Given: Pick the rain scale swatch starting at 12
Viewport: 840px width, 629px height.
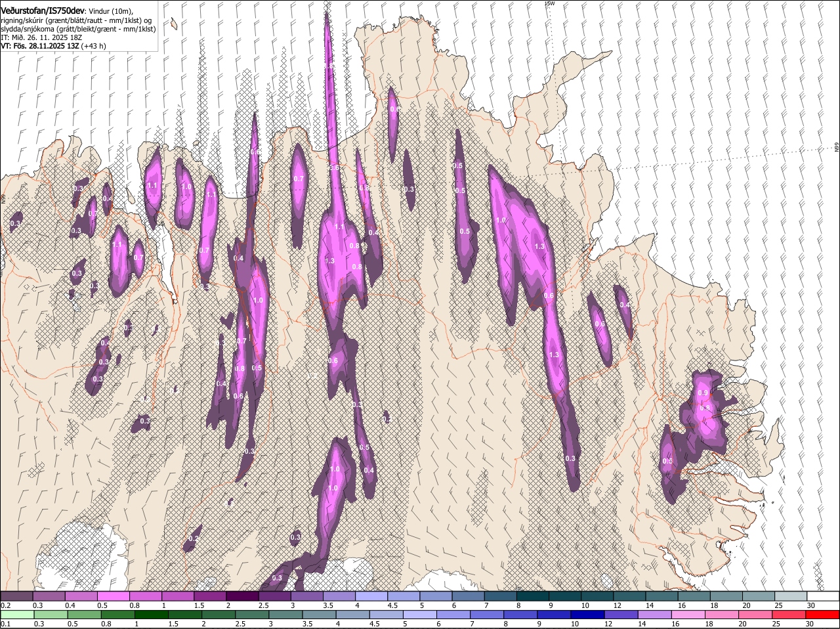Looking at the screenshot, I should point(621,615).
